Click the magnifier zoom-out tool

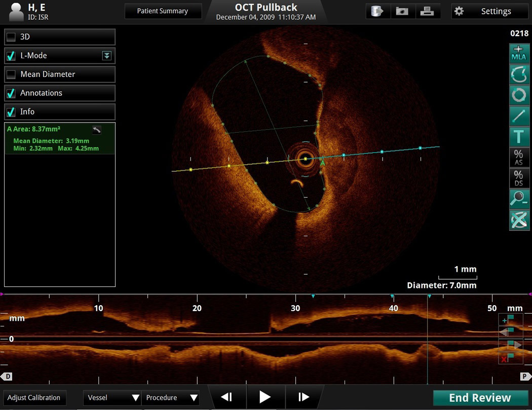519,199
